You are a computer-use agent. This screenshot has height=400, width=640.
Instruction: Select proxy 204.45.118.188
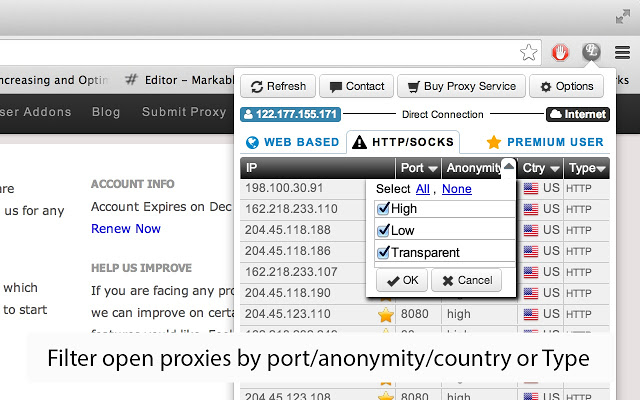pos(288,230)
